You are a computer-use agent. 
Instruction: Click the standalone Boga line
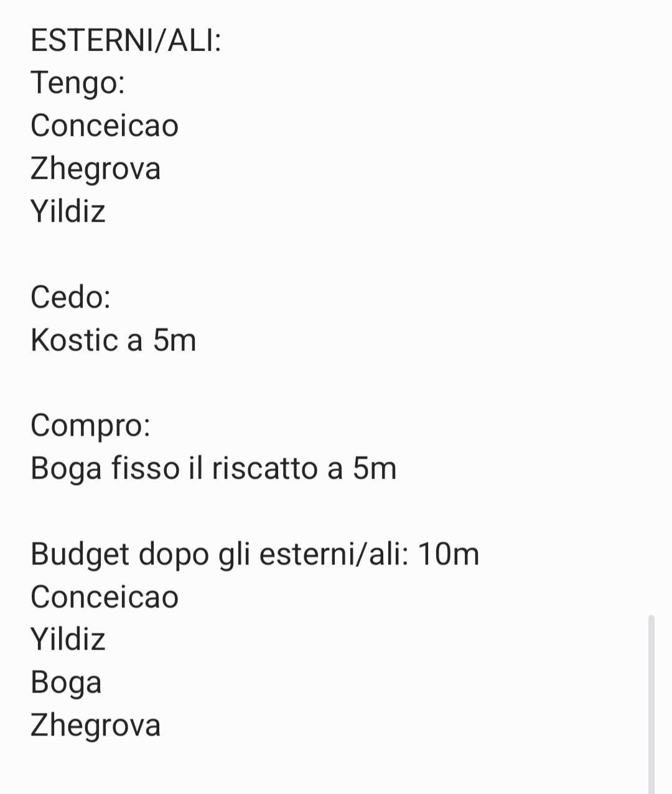(66, 683)
